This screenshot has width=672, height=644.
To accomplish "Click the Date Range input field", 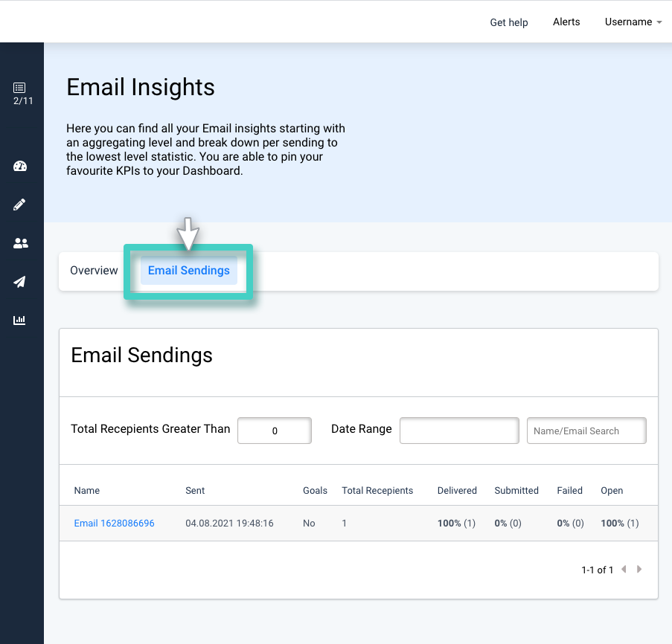I will pos(459,431).
